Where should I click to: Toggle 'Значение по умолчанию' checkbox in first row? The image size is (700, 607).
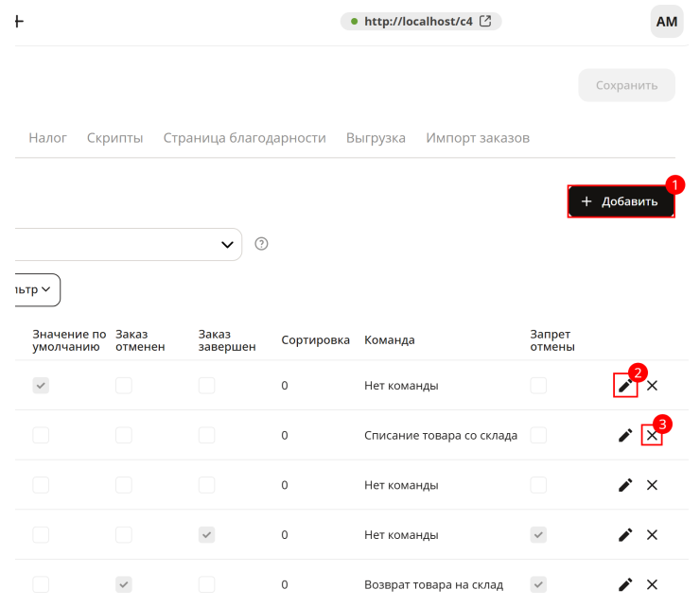point(41,385)
